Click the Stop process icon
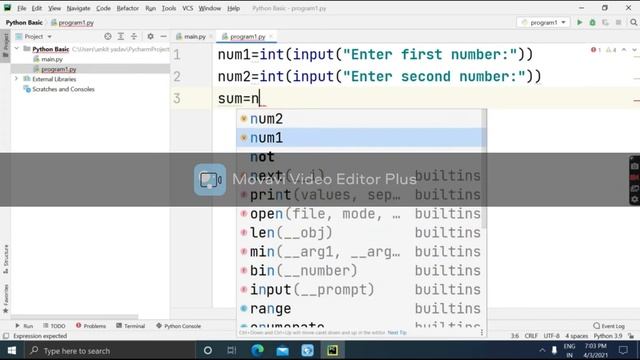 tap(618, 22)
